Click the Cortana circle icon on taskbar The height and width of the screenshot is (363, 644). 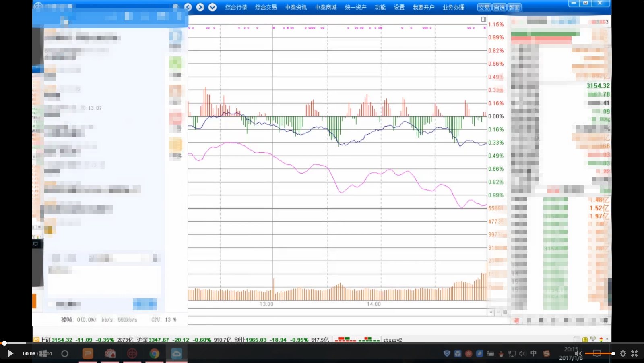pos(65,353)
